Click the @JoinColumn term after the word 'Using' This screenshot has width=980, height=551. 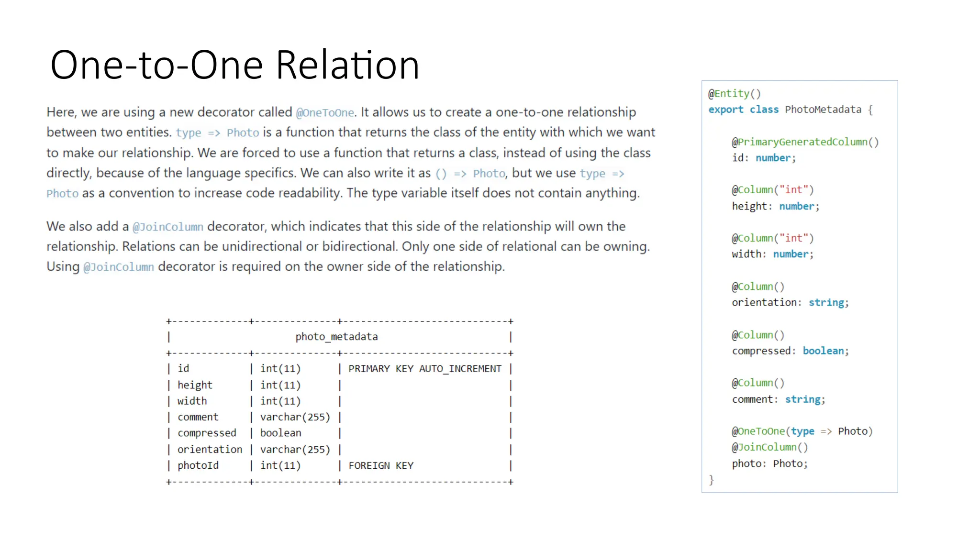[119, 267]
